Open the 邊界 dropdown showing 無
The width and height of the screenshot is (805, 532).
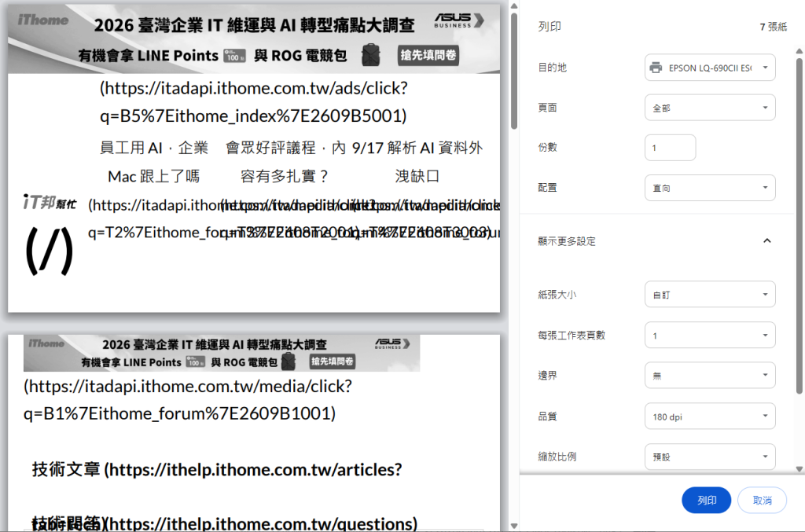(x=710, y=376)
